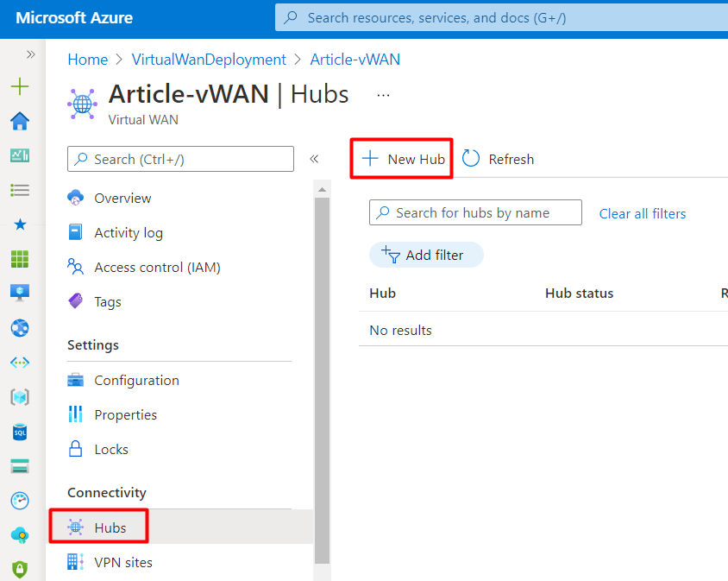This screenshot has height=581, width=728.
Task: Open Overview in resource menu
Action: 122,198
